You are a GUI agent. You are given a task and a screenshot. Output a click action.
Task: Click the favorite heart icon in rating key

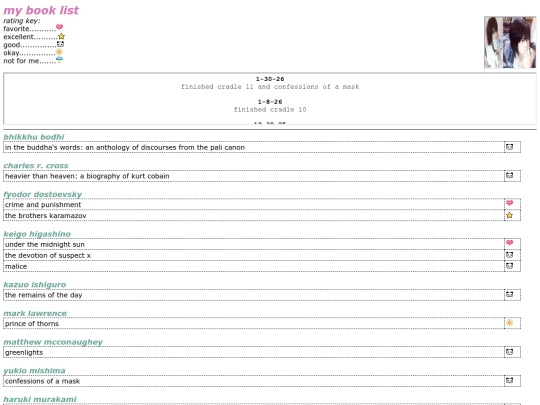tap(60, 27)
